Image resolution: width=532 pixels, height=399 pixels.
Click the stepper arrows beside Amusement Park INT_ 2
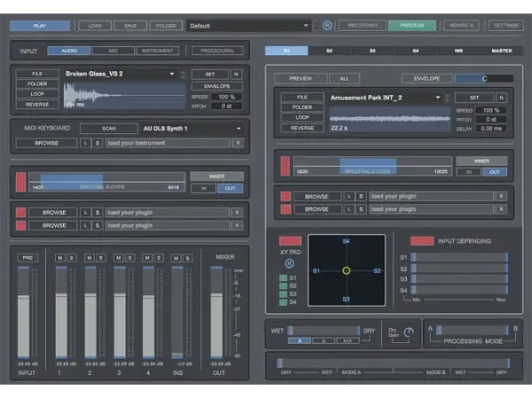pyautogui.click(x=447, y=98)
